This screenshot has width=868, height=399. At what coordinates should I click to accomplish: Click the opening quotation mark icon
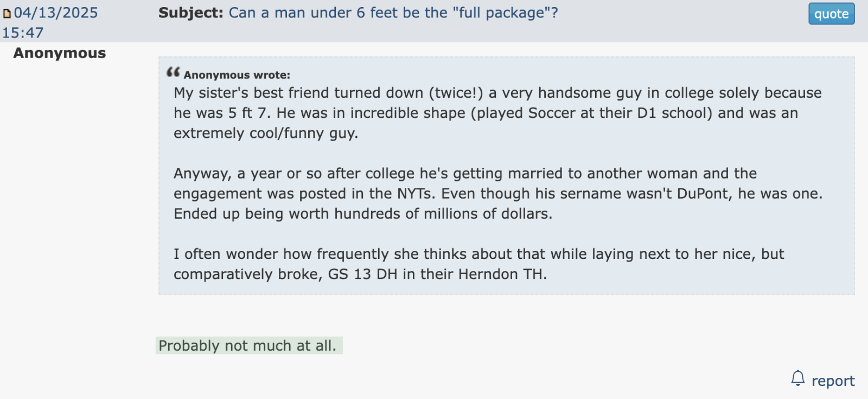pyautogui.click(x=173, y=72)
